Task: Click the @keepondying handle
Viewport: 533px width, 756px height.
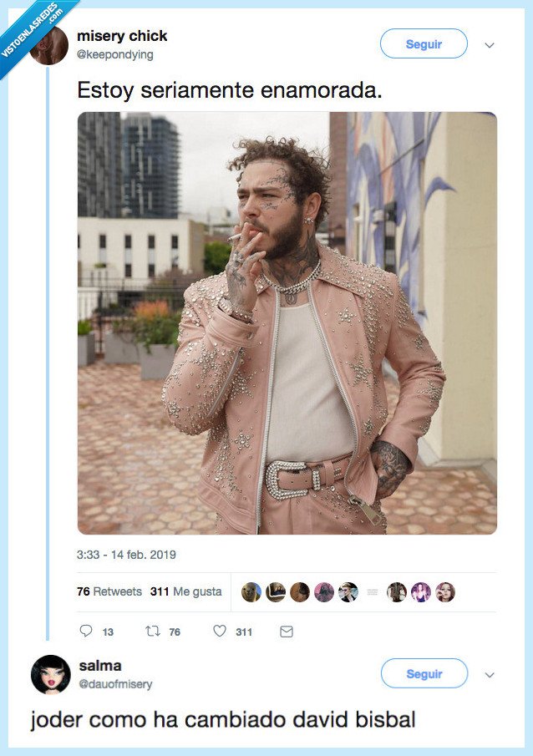Action: [115, 54]
